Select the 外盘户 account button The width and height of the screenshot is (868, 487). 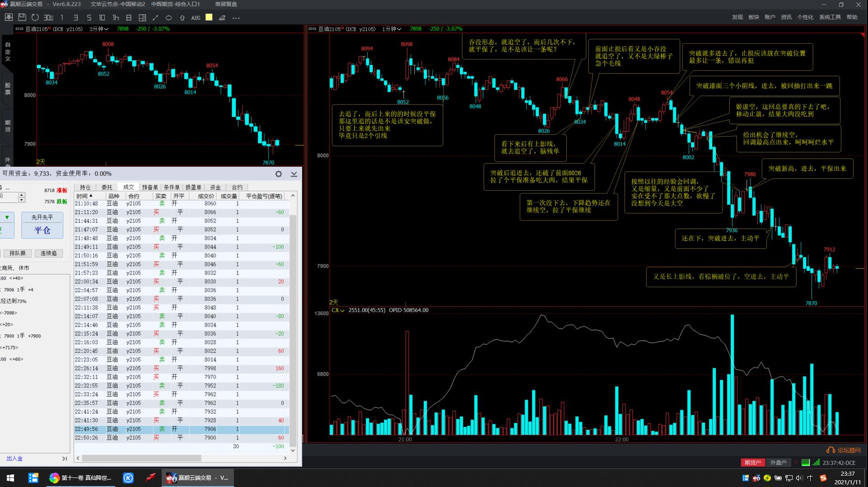point(778,462)
